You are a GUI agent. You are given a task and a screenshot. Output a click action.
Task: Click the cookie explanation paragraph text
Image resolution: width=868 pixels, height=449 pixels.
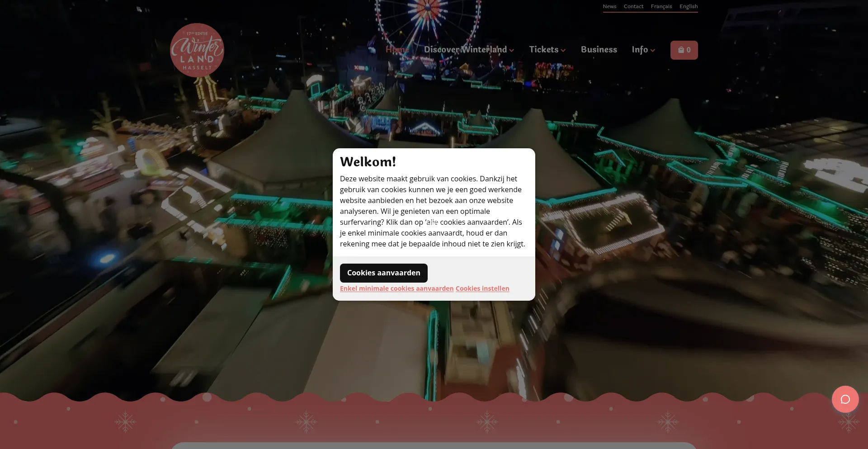point(433,211)
